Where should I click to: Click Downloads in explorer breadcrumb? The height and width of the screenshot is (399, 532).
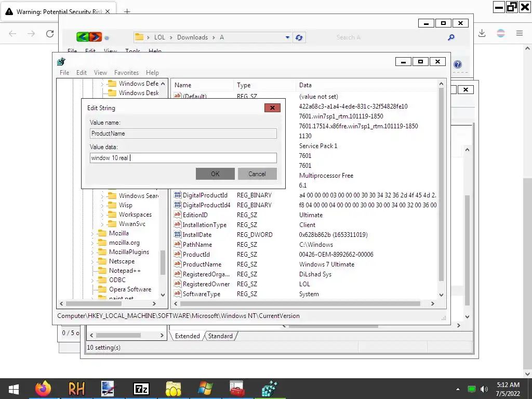192,37
